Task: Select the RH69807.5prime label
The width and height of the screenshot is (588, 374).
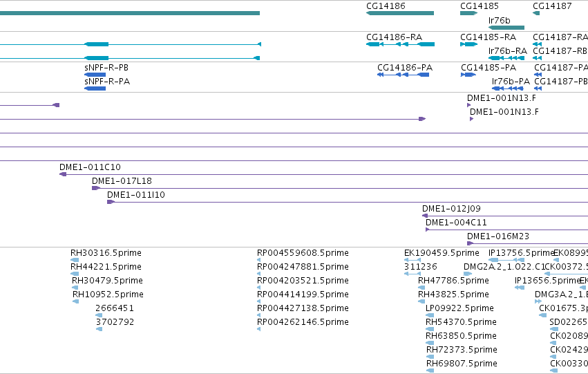Action: 462,364
